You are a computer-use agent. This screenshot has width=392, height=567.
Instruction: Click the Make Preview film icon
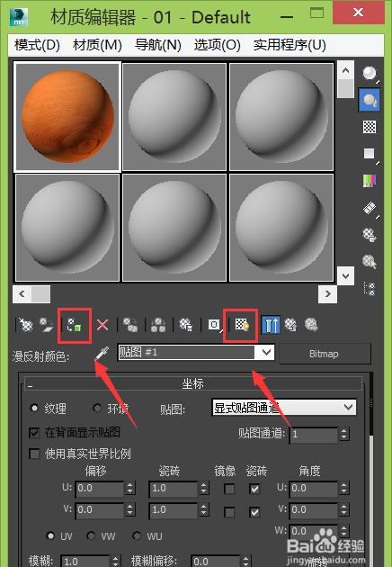tap(370, 208)
